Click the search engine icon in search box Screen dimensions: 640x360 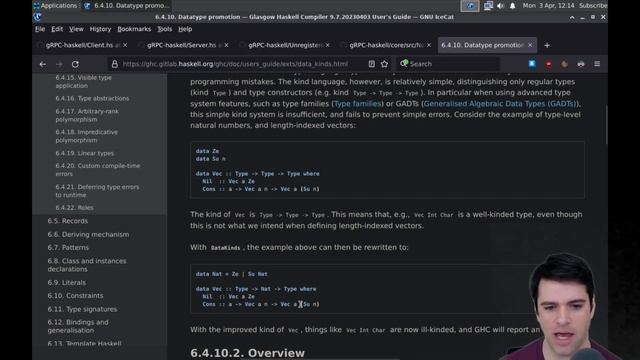404,63
